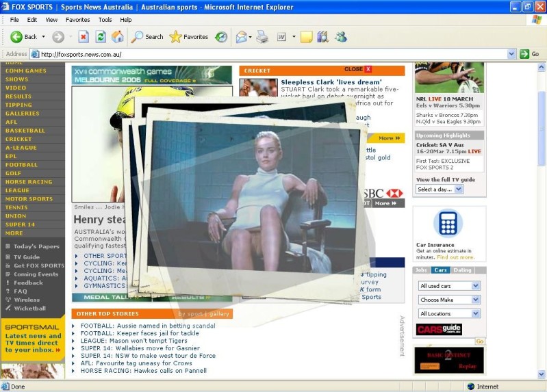Click HORSE RACING in the sidebar
This screenshot has width=547, height=392.
point(29,182)
